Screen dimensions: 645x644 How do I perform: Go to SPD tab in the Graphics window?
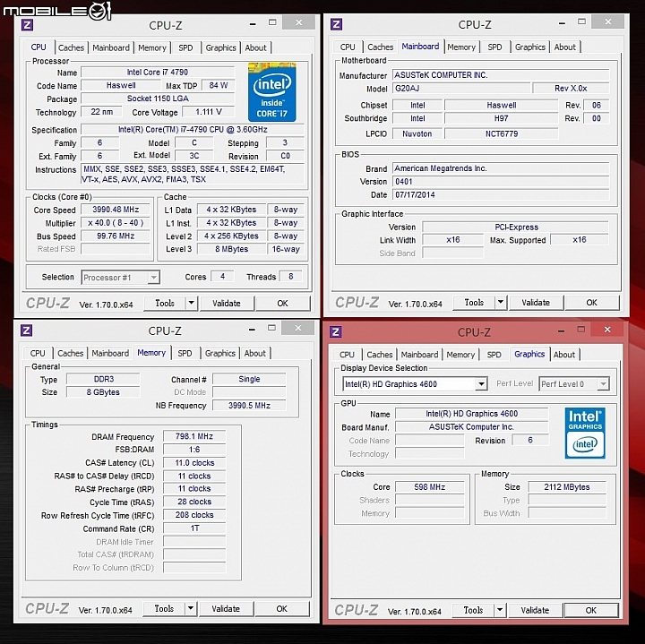point(494,355)
